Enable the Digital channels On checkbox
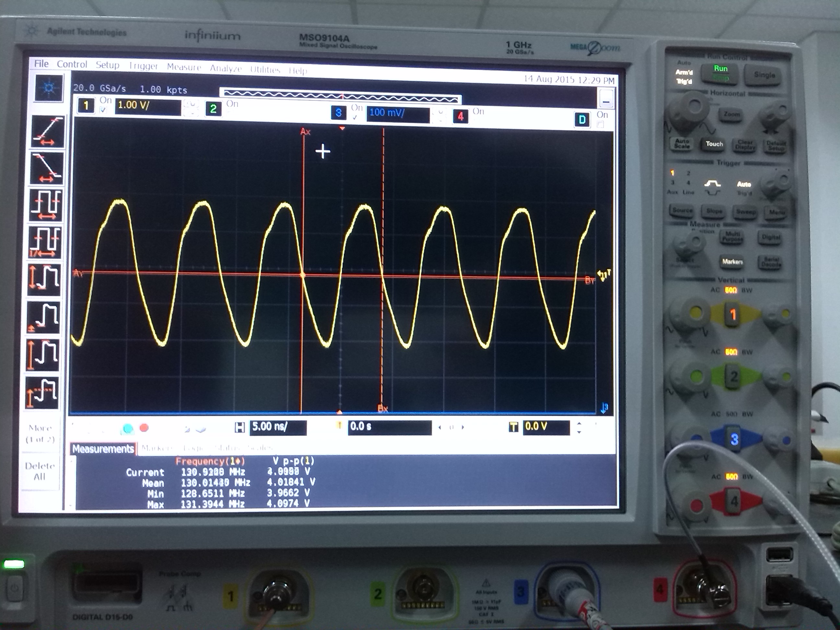The height and width of the screenshot is (630, 840). click(x=600, y=124)
